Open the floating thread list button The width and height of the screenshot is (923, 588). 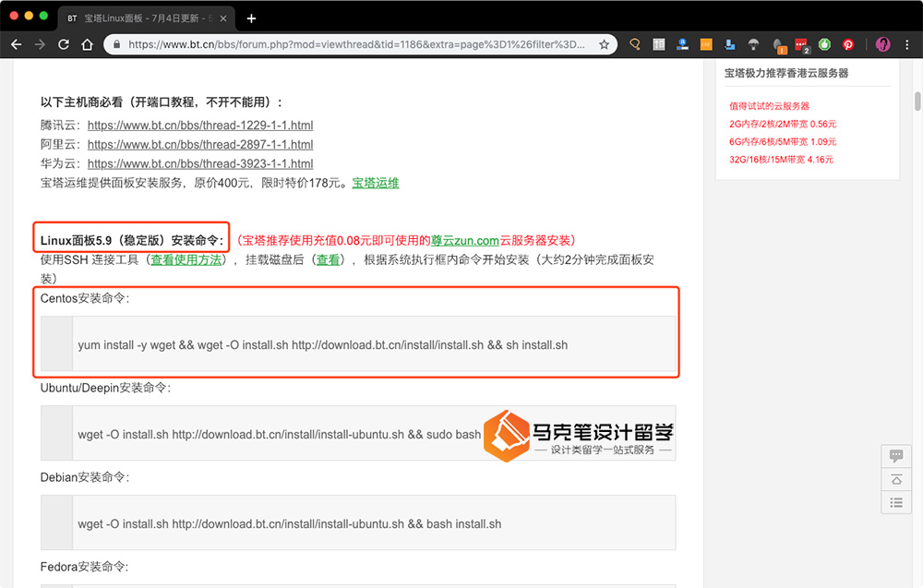pyautogui.click(x=896, y=503)
